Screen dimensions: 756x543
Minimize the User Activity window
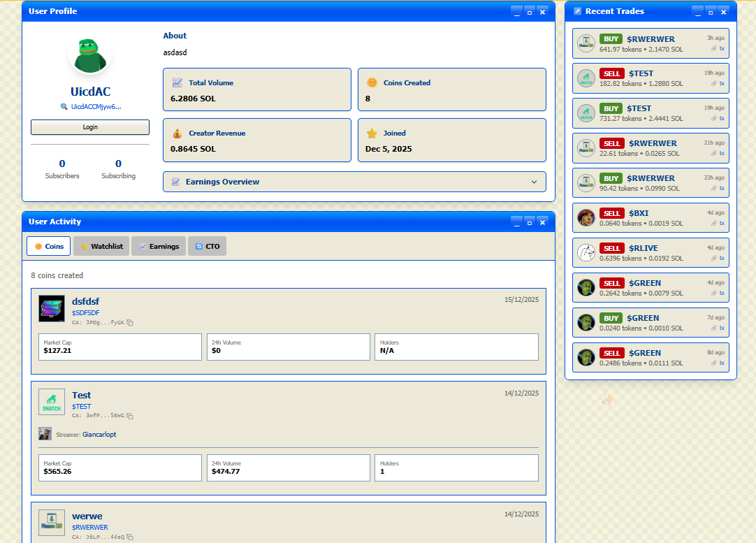click(x=516, y=222)
